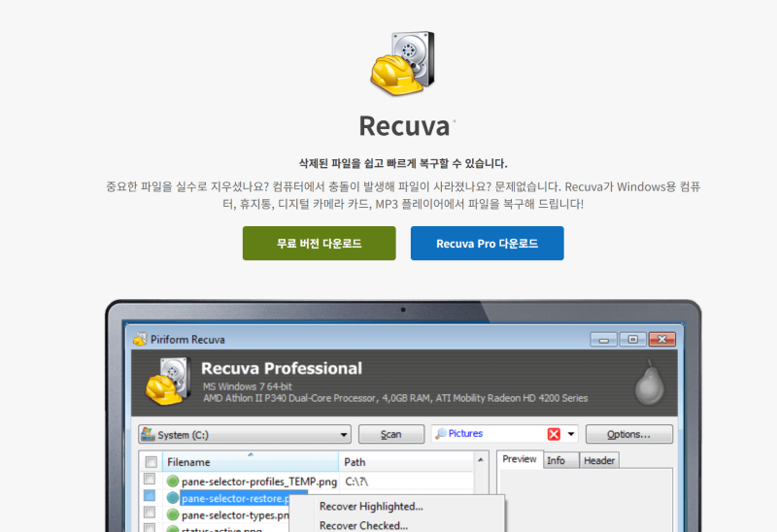
Task: Check the box for pane-selector-profiles_TEMP.png
Action: 150,479
